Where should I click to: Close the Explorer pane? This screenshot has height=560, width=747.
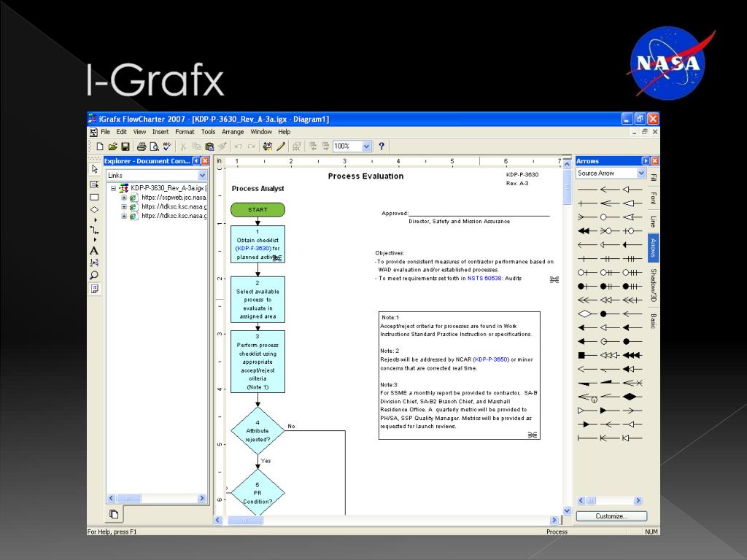[205, 161]
